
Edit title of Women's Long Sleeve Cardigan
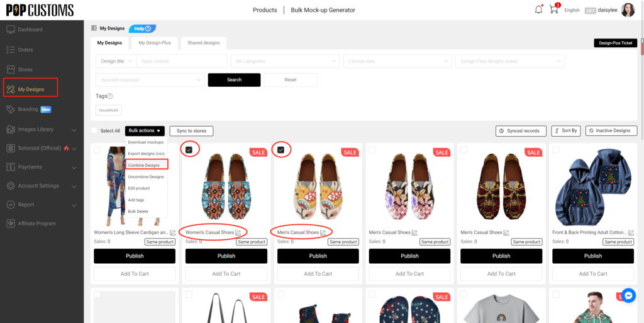(172, 232)
